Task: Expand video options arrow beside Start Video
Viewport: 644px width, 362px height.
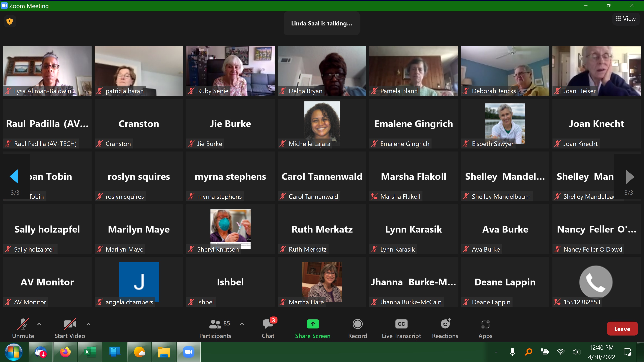Action: [x=89, y=324]
